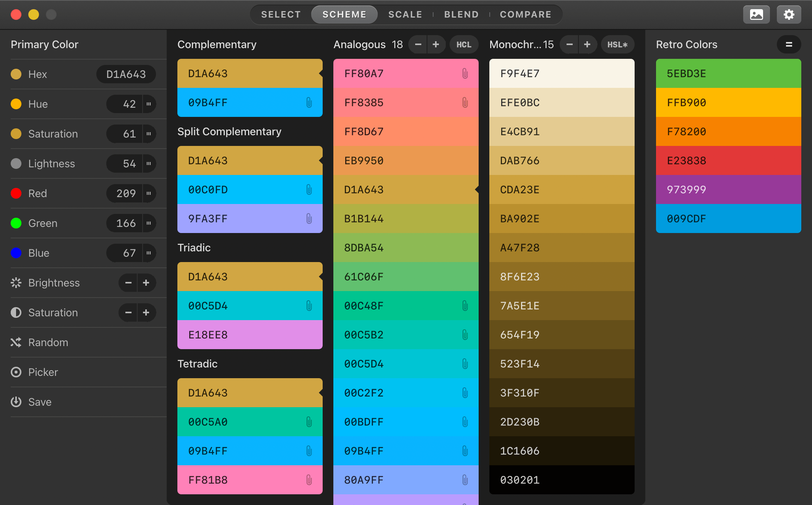Click the paperclip on analogous swatch FF80A7
Image resolution: width=812 pixels, height=505 pixels.
click(465, 73)
